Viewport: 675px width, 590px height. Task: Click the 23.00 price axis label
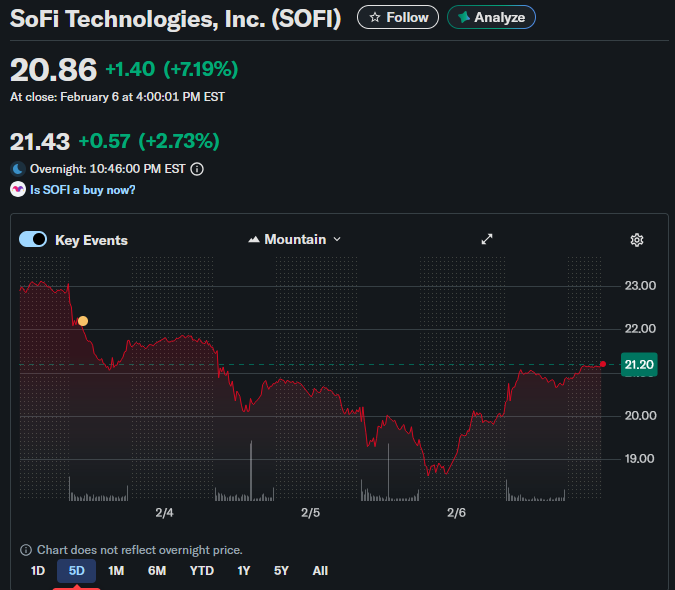[640, 286]
